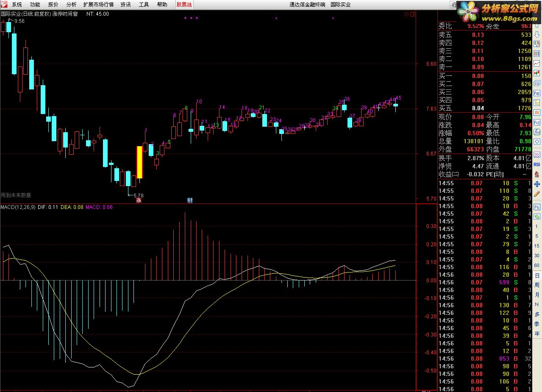542x392 pixels.
Task: Open the 工具 menu
Action: point(144,5)
